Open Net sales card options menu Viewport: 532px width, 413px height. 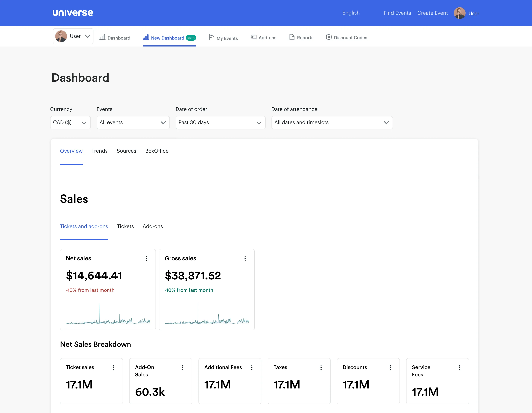(x=146, y=258)
